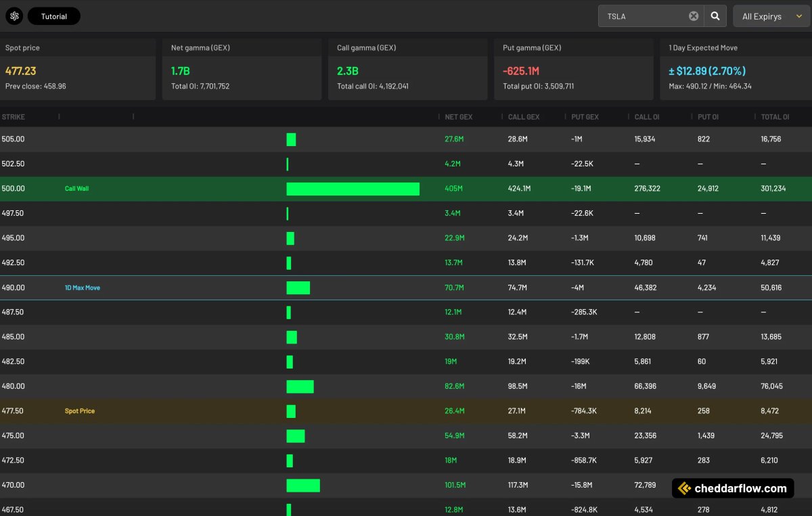Click the 1 Day Expected Move card
This screenshot has height=516, width=812.
[x=735, y=68]
